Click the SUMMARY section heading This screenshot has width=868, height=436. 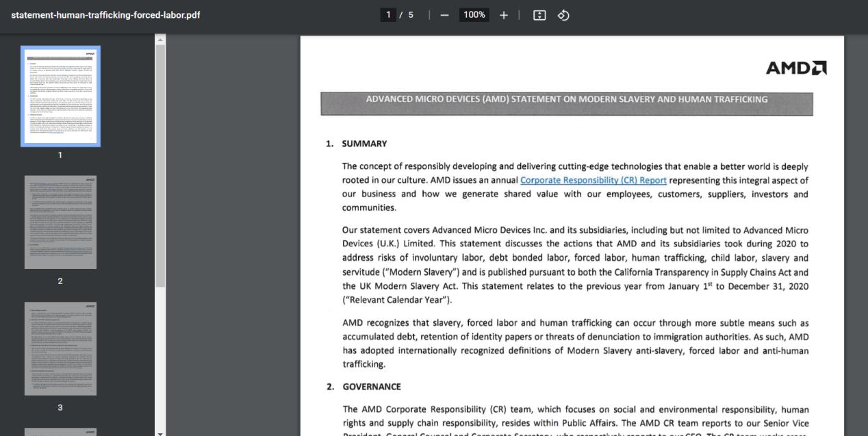pos(365,144)
